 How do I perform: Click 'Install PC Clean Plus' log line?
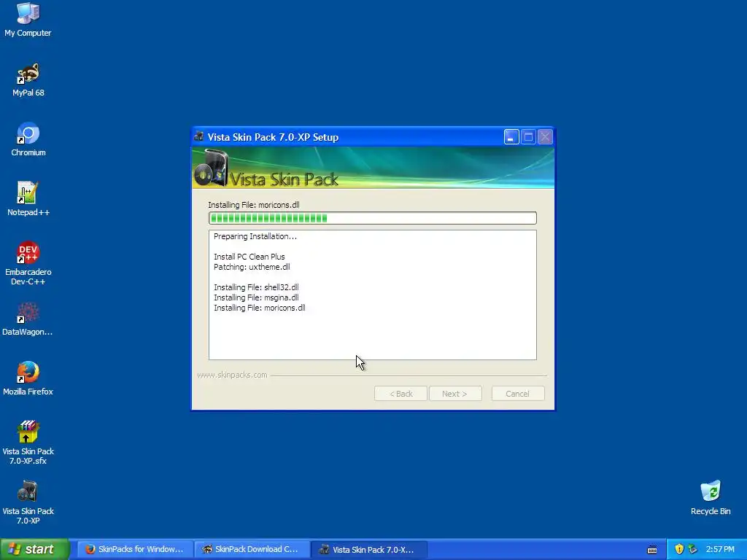click(249, 257)
